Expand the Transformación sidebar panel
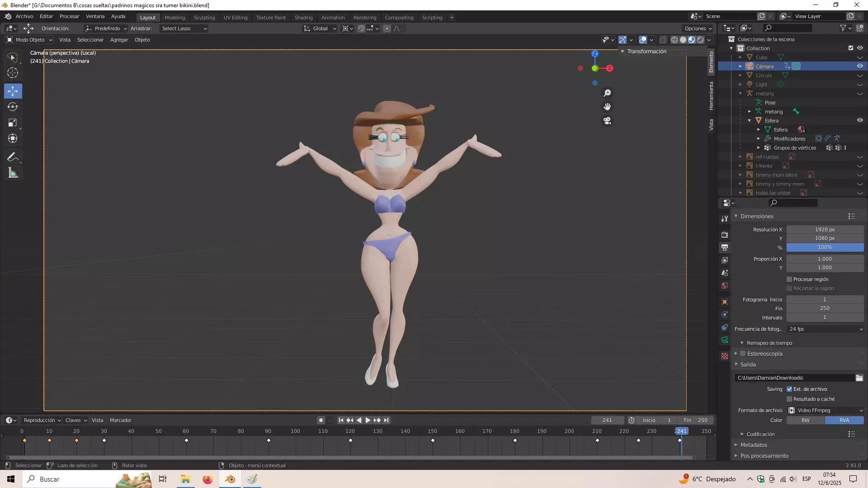This screenshot has width=868, height=488. click(x=646, y=51)
